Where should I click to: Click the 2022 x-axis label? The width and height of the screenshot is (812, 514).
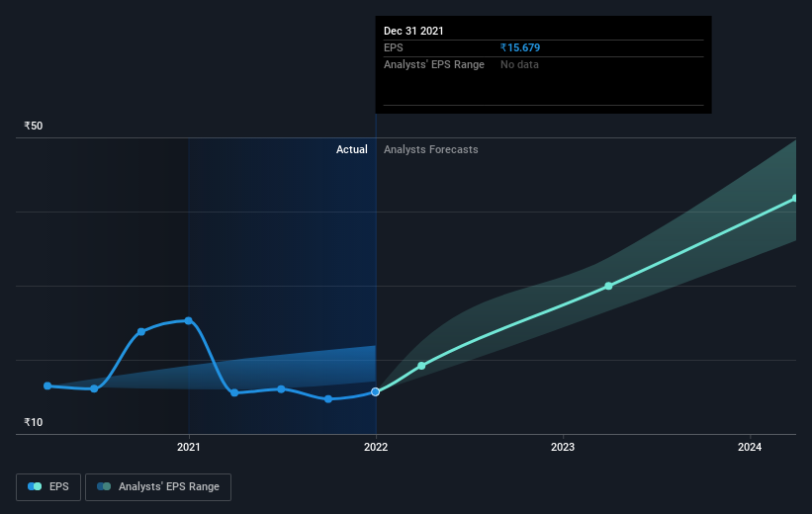pos(376,447)
